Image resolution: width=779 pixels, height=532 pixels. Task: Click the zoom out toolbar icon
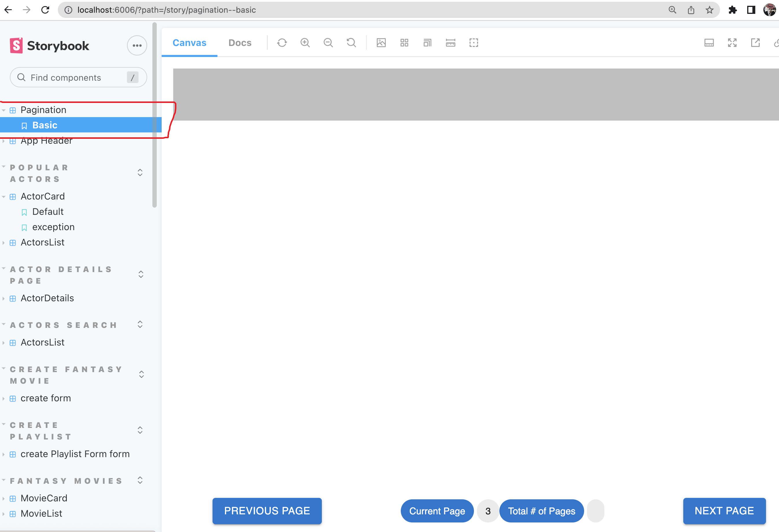pos(328,43)
